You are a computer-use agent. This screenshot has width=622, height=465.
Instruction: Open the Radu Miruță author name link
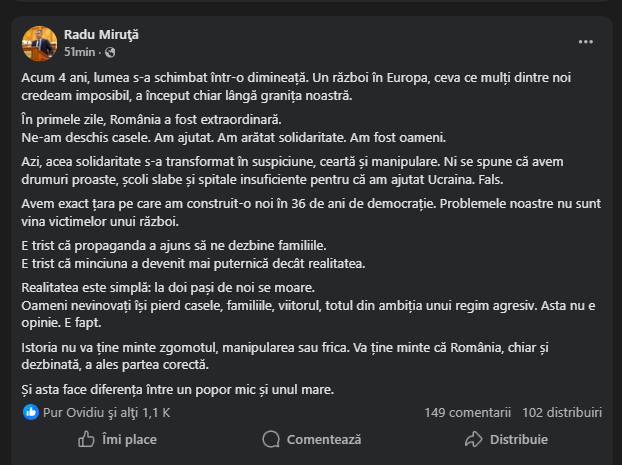(101, 34)
